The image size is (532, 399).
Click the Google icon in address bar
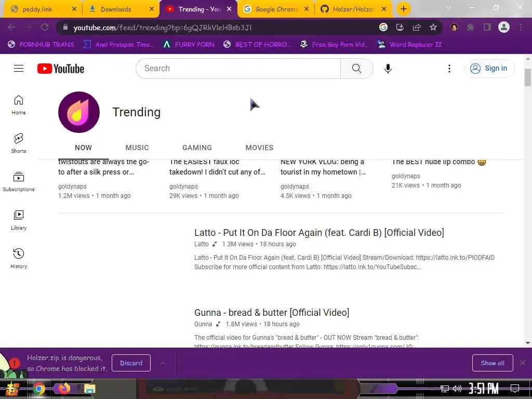click(383, 27)
